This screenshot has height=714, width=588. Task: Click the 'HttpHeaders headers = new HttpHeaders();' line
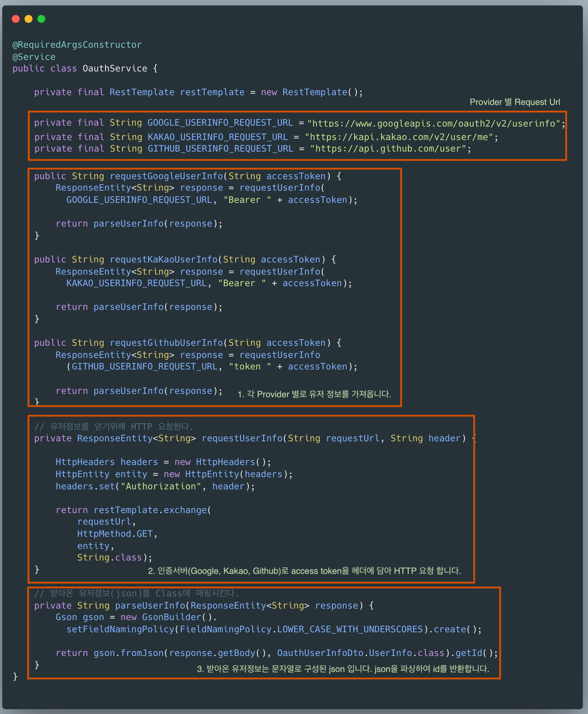(163, 462)
